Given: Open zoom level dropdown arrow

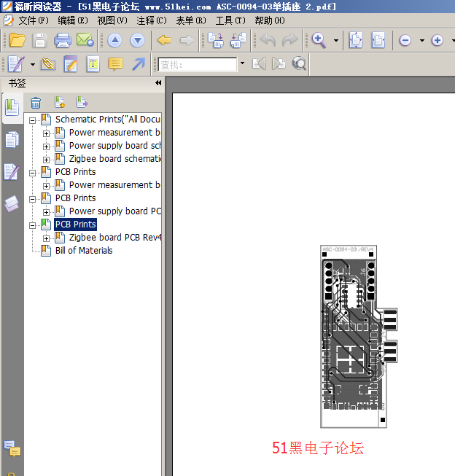Looking at the screenshot, I should click(x=422, y=40).
